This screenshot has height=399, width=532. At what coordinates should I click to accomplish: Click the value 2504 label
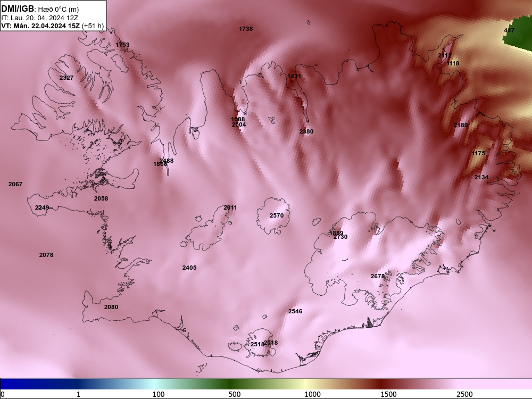click(239, 124)
